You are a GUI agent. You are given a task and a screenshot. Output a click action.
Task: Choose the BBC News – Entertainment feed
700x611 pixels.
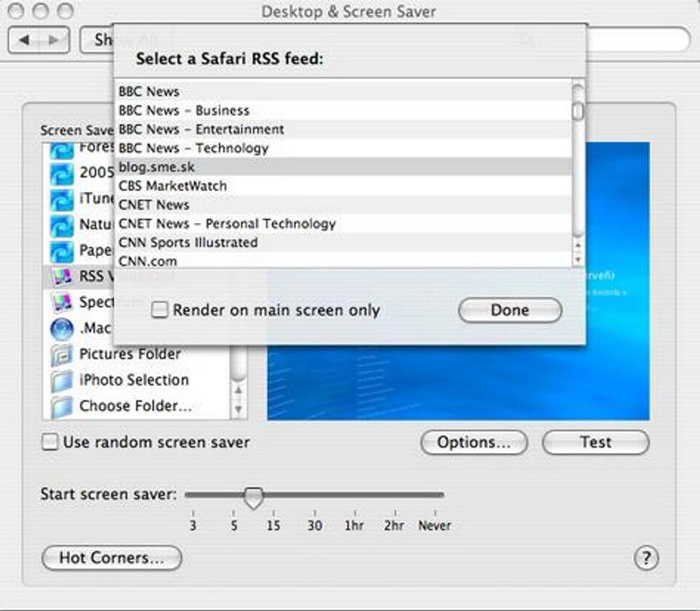tap(344, 129)
